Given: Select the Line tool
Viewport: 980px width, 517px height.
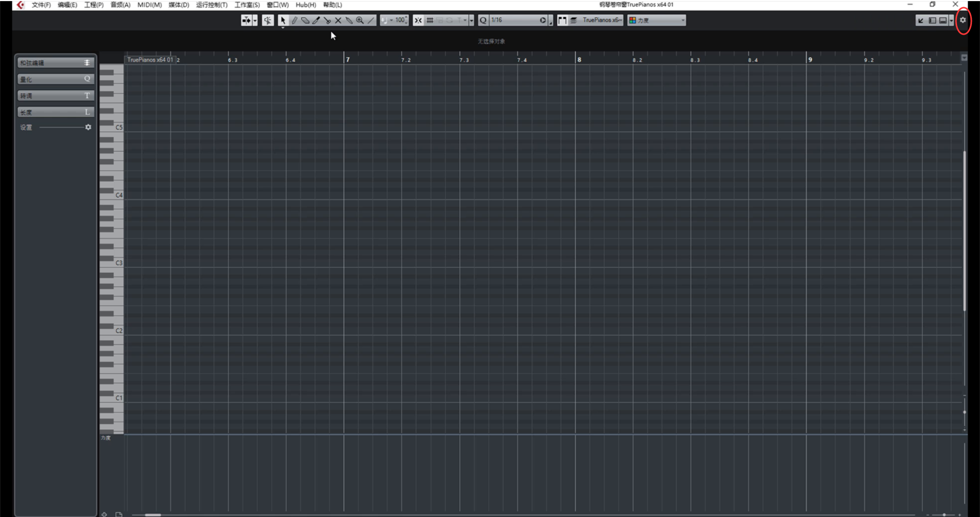Looking at the screenshot, I should tap(371, 20).
